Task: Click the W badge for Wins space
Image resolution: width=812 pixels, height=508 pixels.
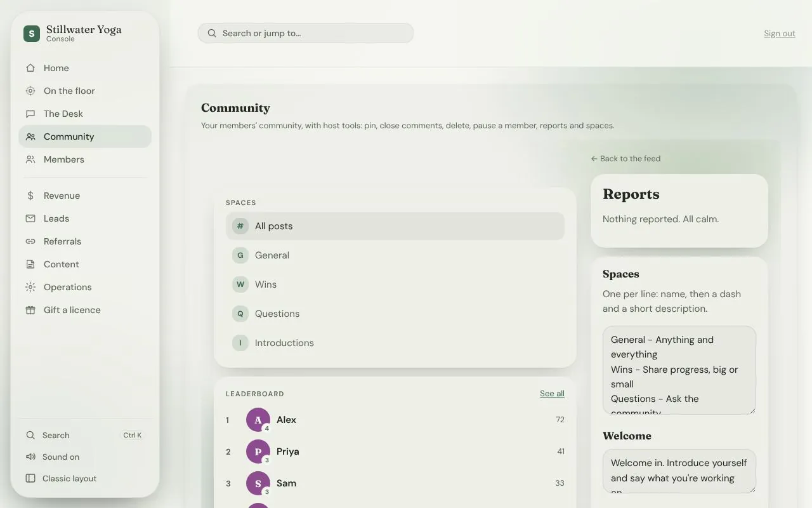Action: pyautogui.click(x=240, y=284)
